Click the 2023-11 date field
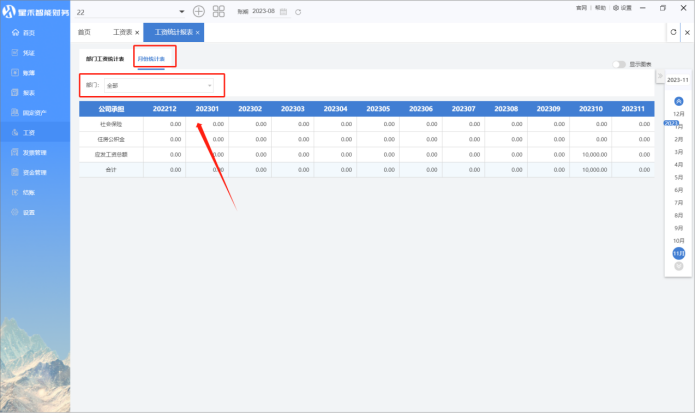The width and height of the screenshot is (695, 413). (679, 79)
